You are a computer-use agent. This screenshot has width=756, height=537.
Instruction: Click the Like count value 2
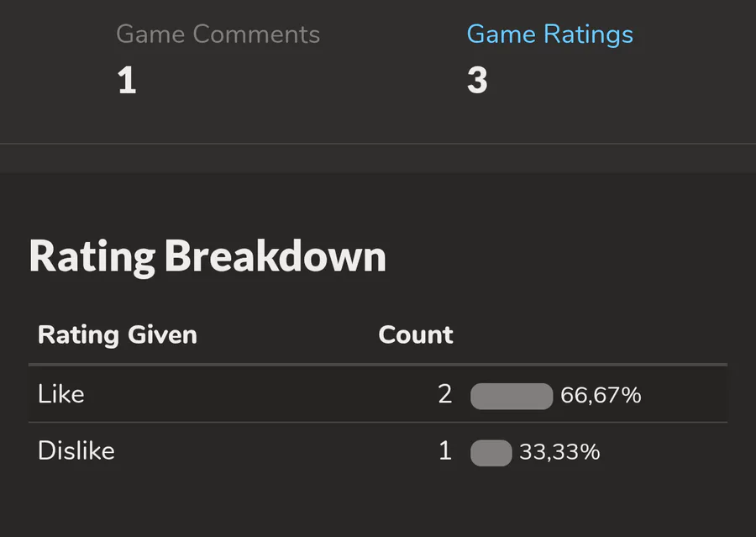coord(445,394)
